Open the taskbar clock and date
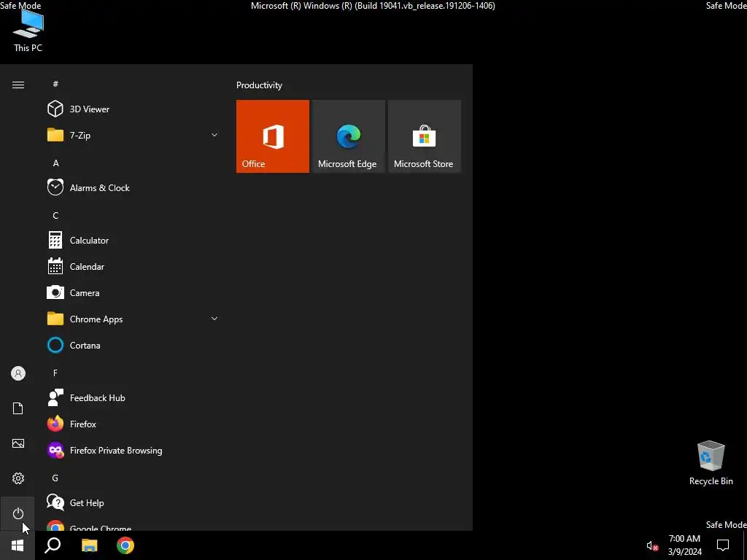This screenshot has width=747, height=560. 684,545
